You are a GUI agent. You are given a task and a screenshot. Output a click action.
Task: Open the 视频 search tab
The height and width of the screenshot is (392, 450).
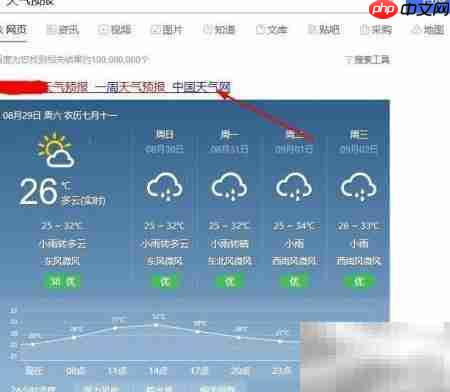(x=115, y=30)
